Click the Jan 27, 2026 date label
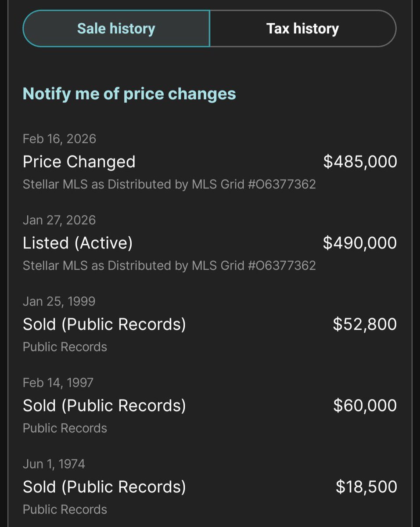420x527 pixels. point(59,220)
